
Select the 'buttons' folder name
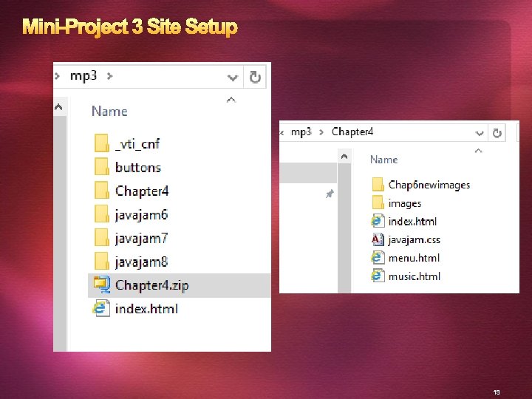pos(138,167)
